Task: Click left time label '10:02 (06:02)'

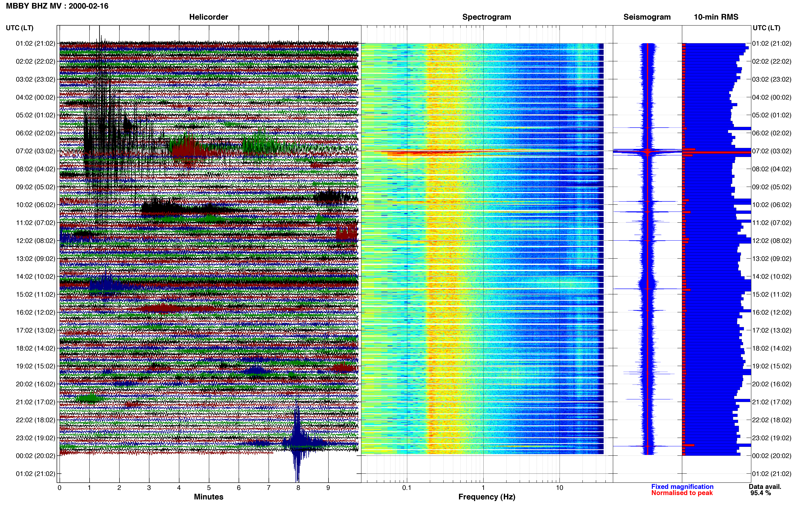Action: pos(36,205)
